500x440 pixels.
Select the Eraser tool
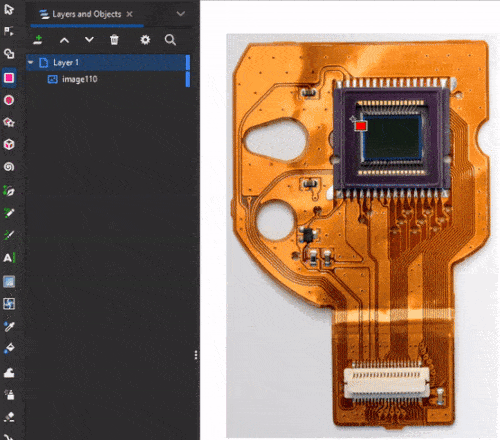click(9, 417)
